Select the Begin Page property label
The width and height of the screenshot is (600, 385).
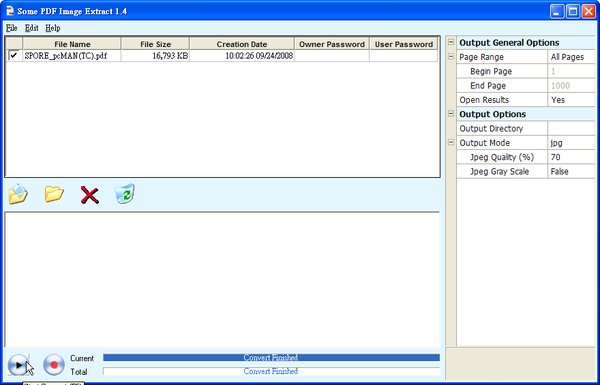point(491,71)
